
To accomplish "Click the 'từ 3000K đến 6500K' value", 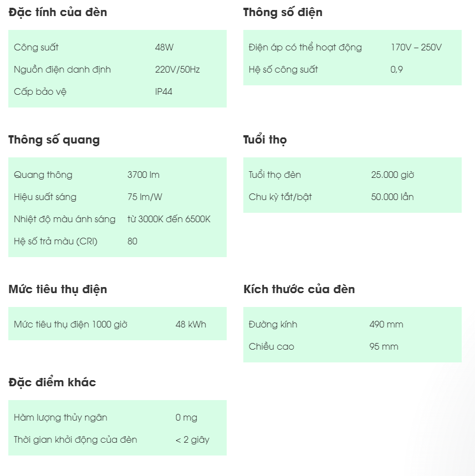I will tap(168, 219).
